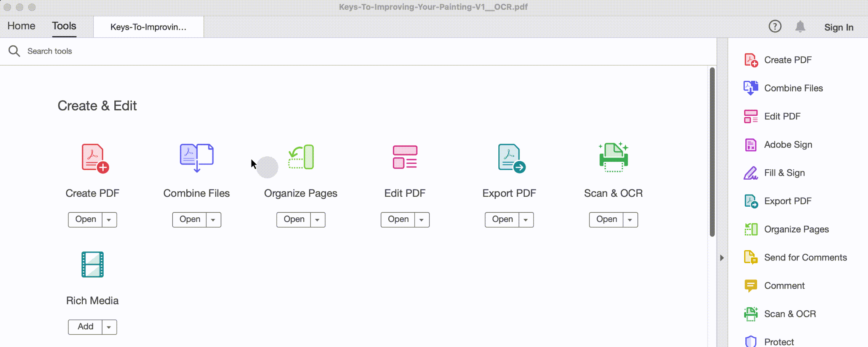Open the Combine Files tool button

pyautogui.click(x=189, y=220)
